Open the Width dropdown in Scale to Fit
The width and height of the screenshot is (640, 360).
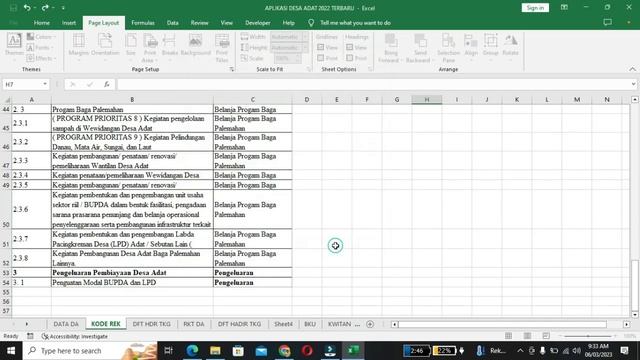305,37
